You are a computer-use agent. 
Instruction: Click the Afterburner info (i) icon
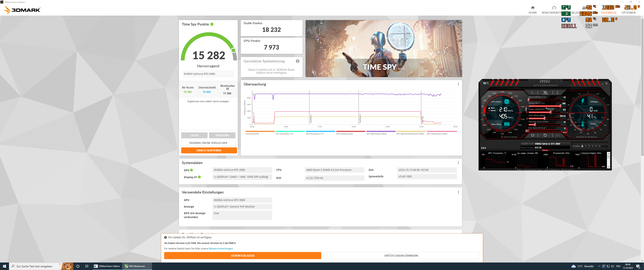point(558,92)
